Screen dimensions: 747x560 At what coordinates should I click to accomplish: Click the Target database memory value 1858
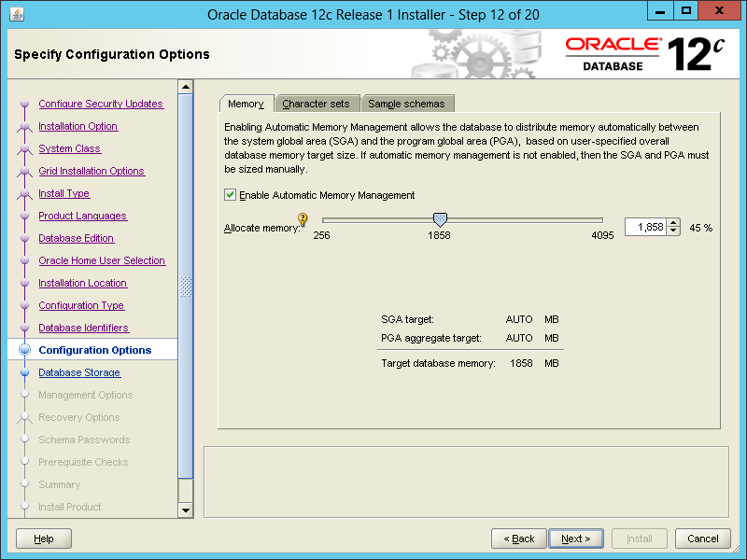point(521,363)
